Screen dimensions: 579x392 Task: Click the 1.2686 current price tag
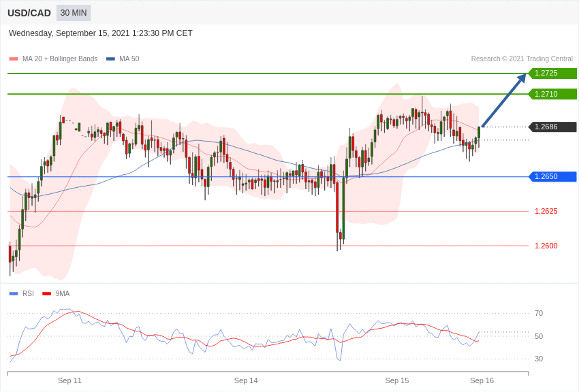[552, 127]
